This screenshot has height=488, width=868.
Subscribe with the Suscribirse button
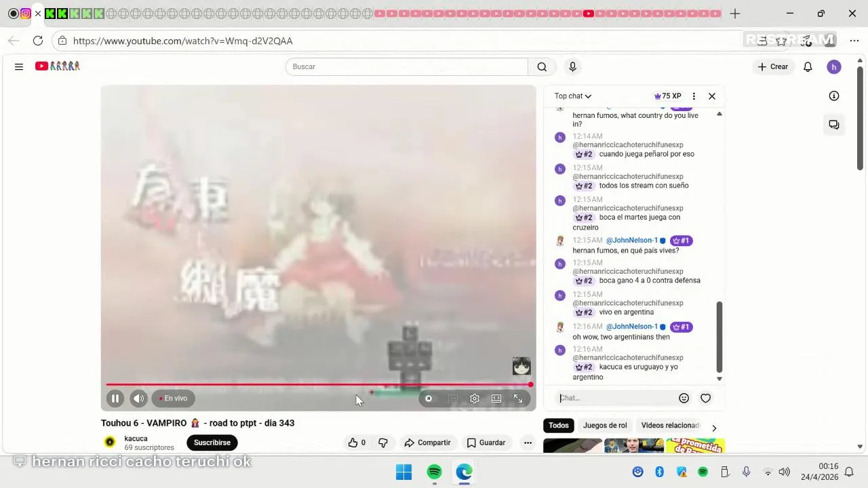point(212,443)
